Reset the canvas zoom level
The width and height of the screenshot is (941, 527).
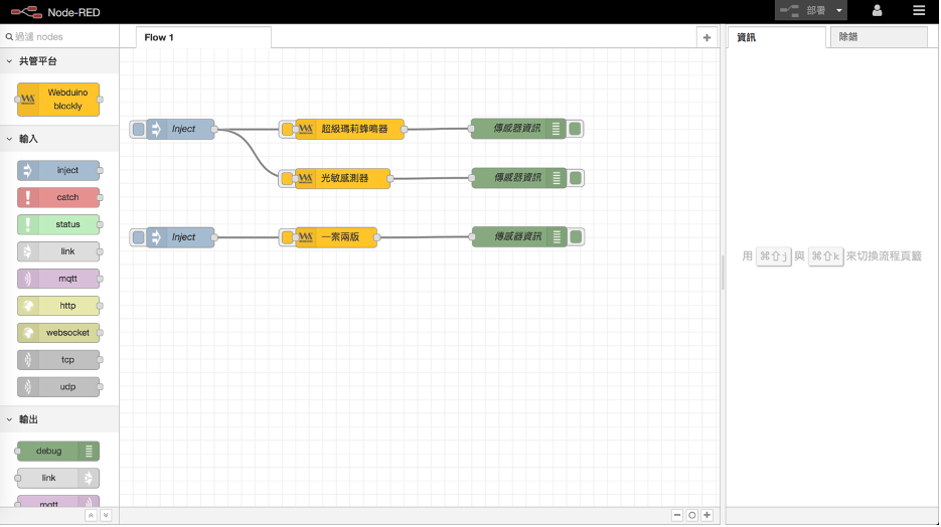tap(692, 516)
